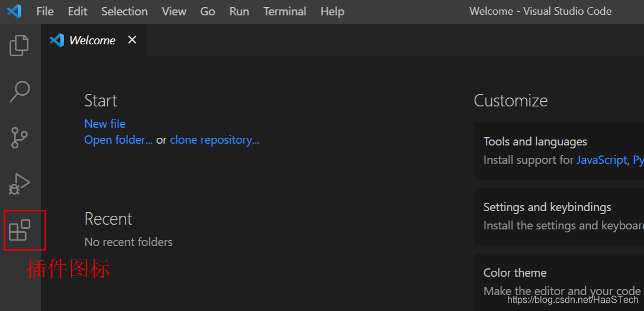The height and width of the screenshot is (311, 644).
Task: Close the Welcome tab
Action: pos(132,40)
